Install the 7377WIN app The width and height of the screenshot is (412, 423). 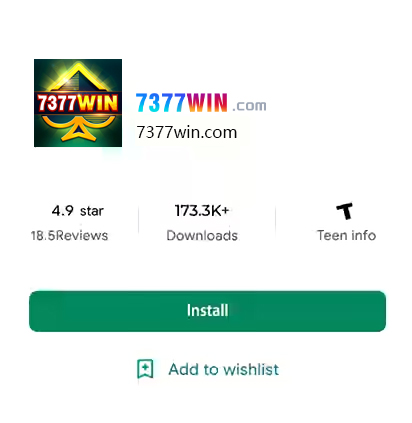coord(207,311)
